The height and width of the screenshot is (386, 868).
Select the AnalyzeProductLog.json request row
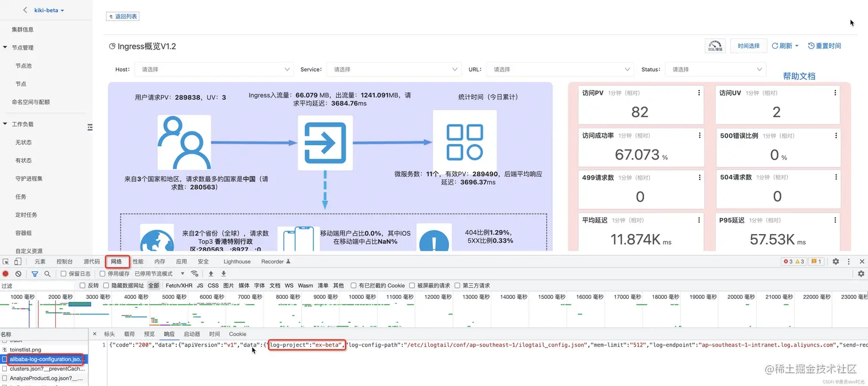point(44,379)
